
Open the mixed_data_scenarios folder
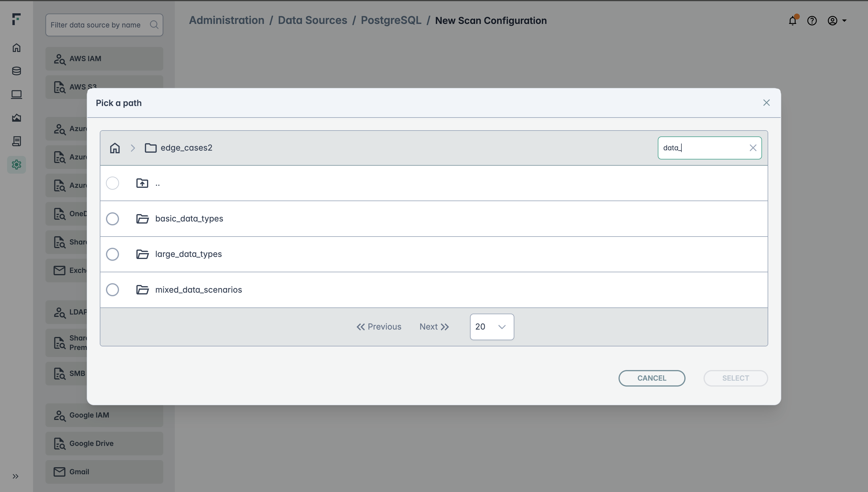(198, 290)
